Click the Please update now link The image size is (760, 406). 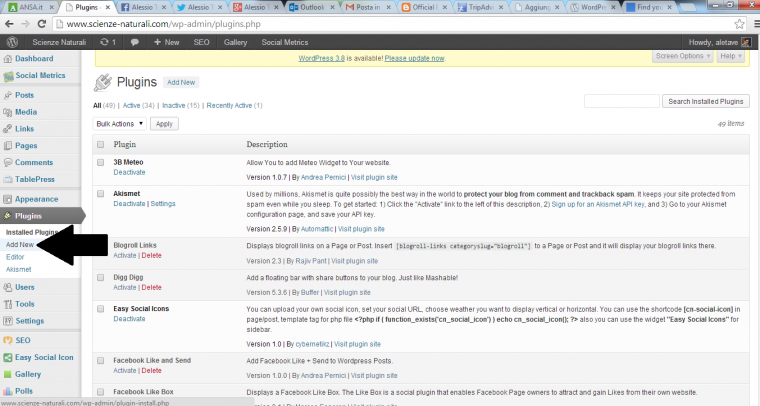414,58
